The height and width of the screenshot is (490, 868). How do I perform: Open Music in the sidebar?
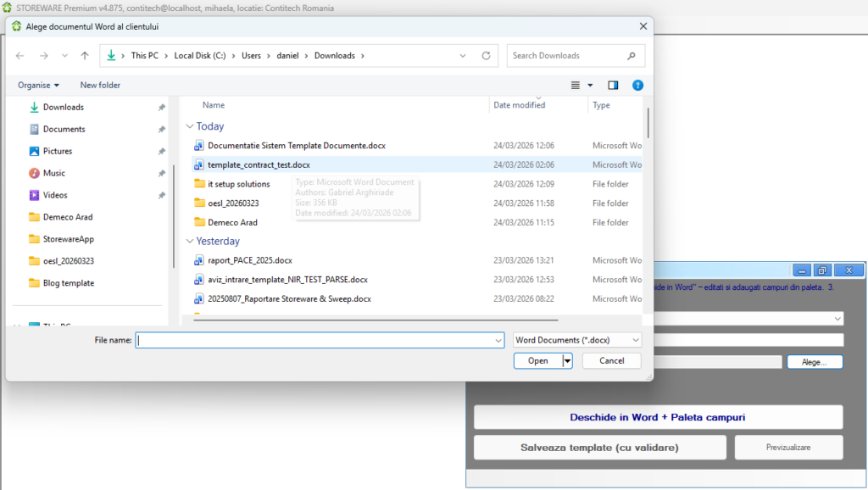pyautogui.click(x=53, y=173)
